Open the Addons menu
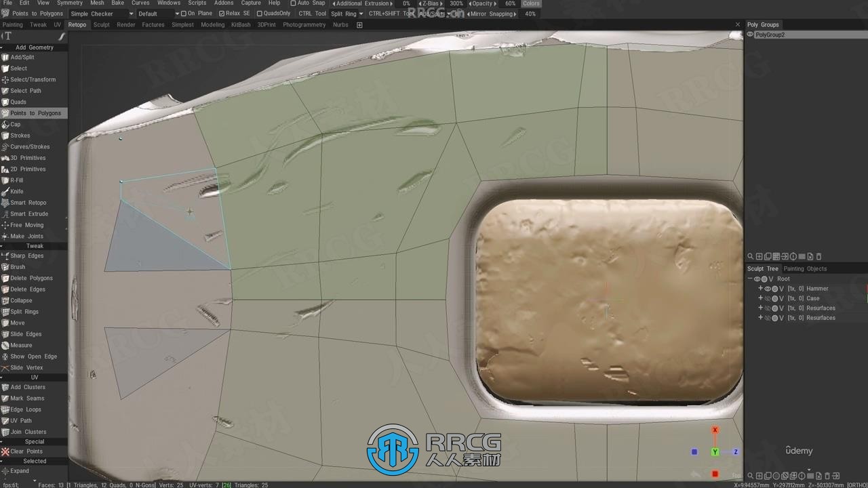 224,3
